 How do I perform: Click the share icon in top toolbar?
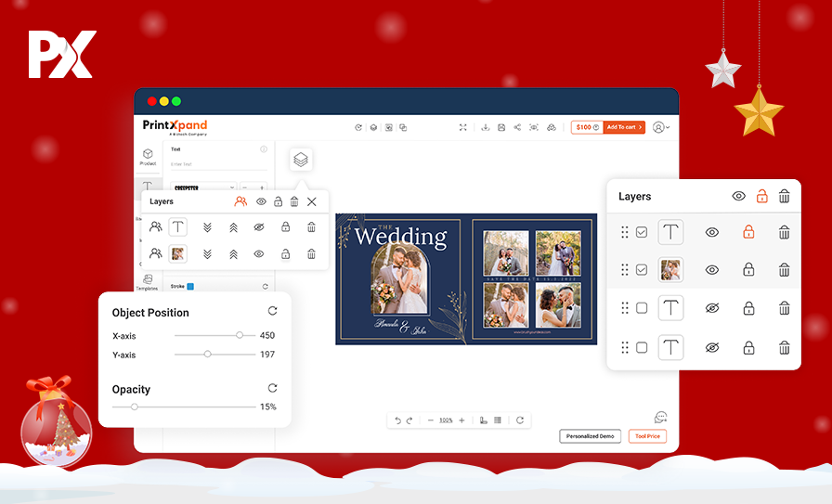517,127
